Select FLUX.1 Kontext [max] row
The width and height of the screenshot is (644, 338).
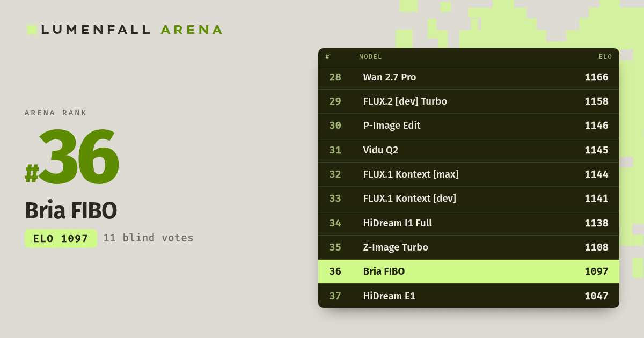(x=469, y=174)
